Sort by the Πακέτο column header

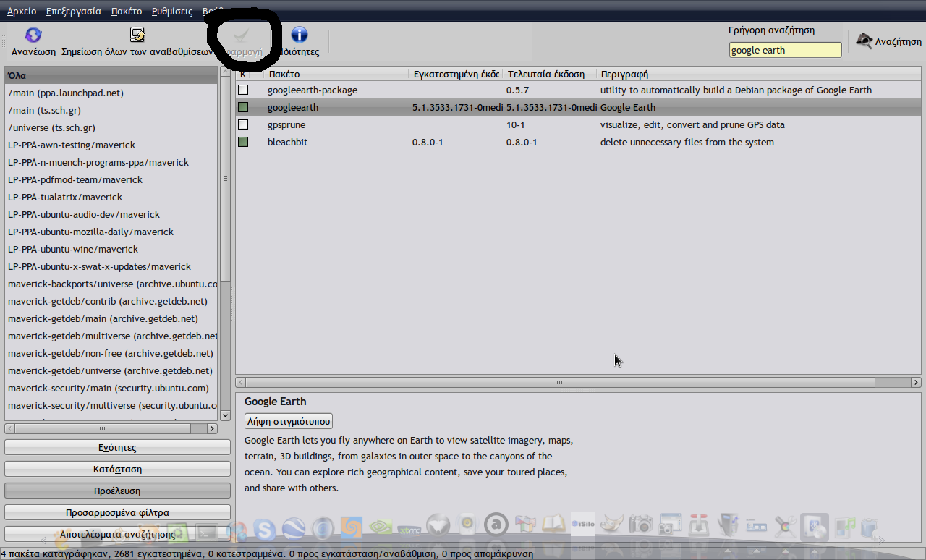pyautogui.click(x=336, y=74)
